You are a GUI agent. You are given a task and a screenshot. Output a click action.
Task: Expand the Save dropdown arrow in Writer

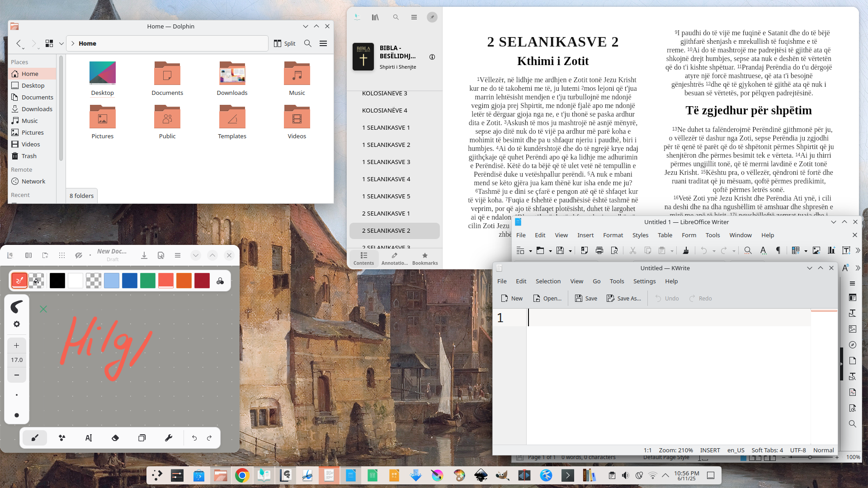coord(570,251)
